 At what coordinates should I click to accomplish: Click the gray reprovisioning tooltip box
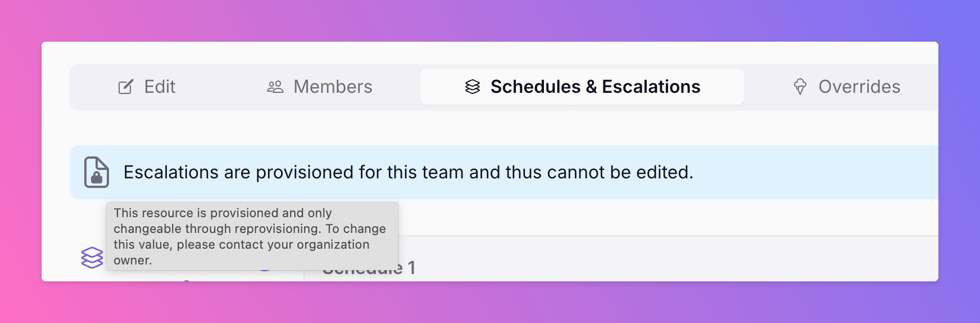[252, 236]
